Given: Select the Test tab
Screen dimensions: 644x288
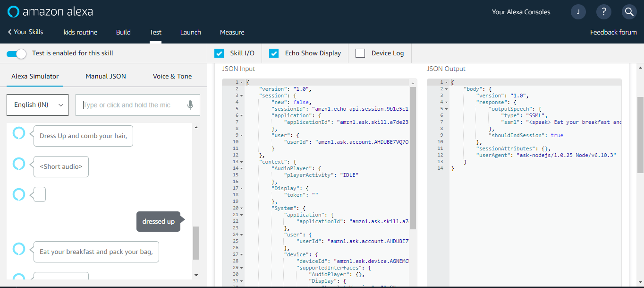Looking at the screenshot, I should click(155, 32).
